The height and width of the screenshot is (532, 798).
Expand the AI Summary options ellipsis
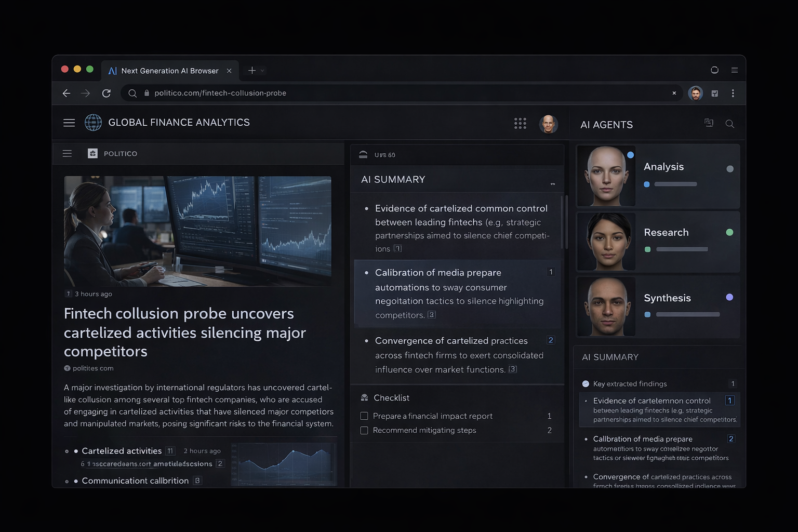tap(552, 183)
